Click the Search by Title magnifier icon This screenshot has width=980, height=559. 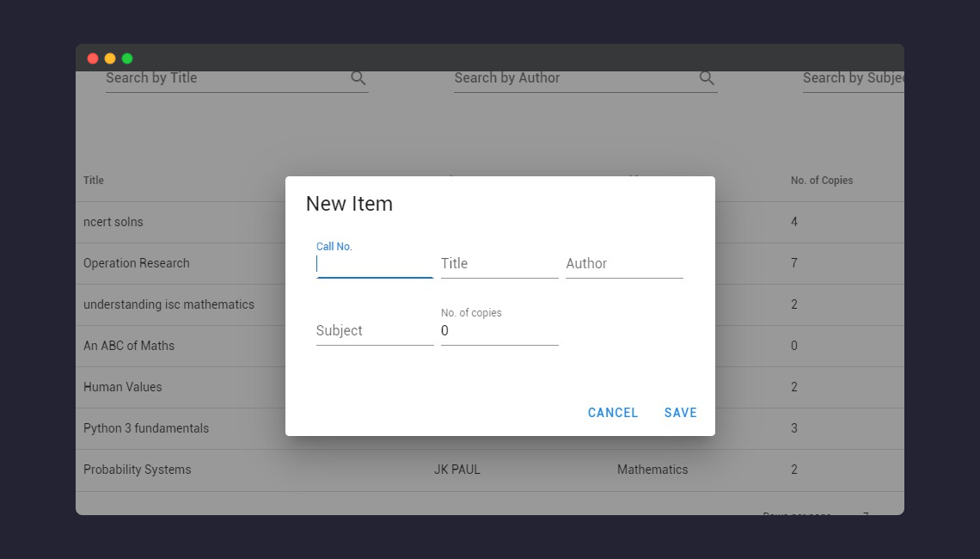[358, 78]
